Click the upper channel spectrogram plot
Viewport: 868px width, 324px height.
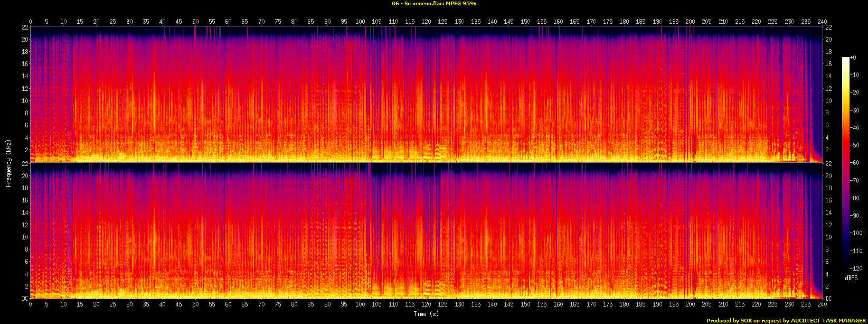(x=426, y=94)
